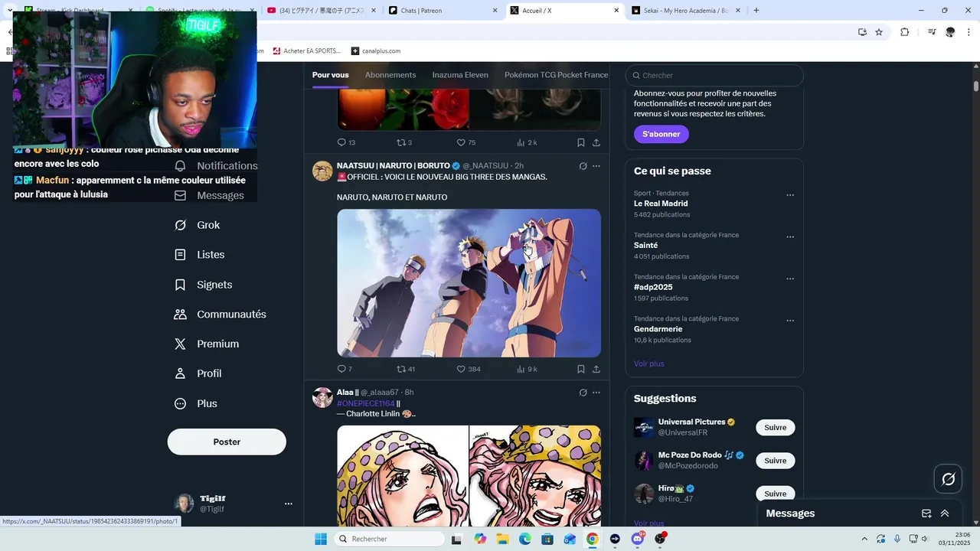The image size is (980, 551).
Task: Click the Chercher search field
Action: tap(714, 75)
